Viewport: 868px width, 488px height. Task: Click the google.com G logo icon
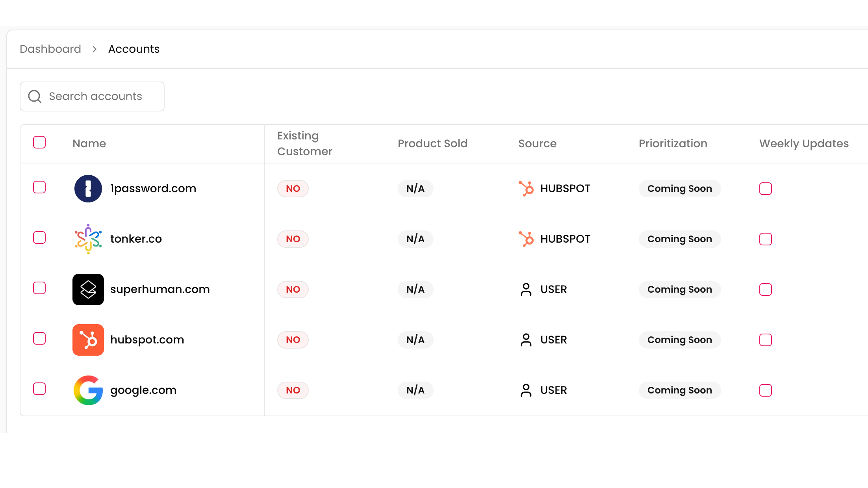point(88,390)
